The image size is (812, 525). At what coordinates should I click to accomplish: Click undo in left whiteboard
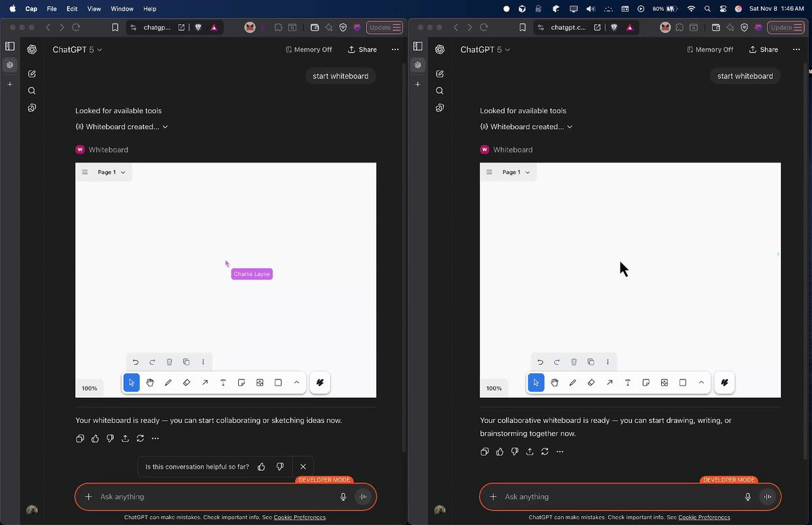tap(135, 362)
